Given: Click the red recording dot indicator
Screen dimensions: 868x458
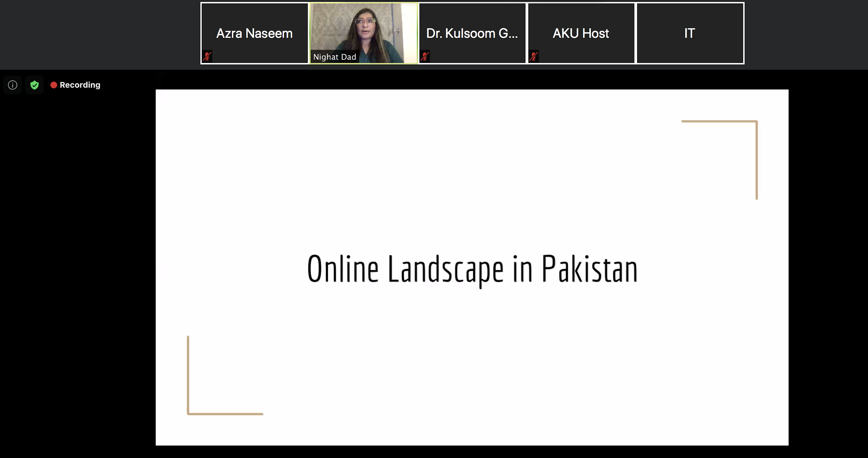Looking at the screenshot, I should click(53, 85).
